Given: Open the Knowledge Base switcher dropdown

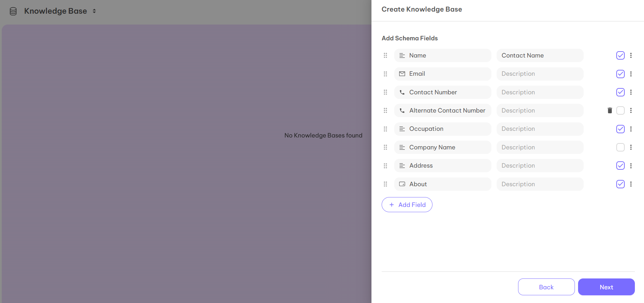Looking at the screenshot, I should 94,11.
